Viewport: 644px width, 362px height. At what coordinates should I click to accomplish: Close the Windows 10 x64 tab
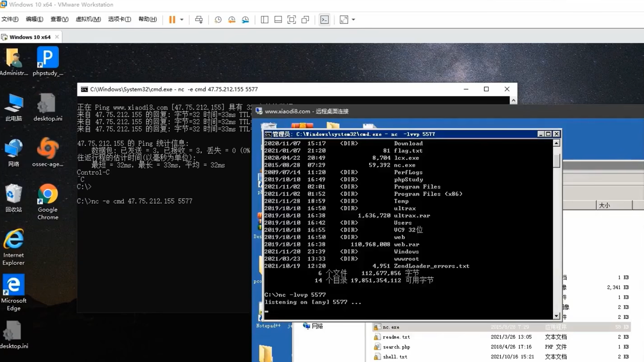click(57, 37)
